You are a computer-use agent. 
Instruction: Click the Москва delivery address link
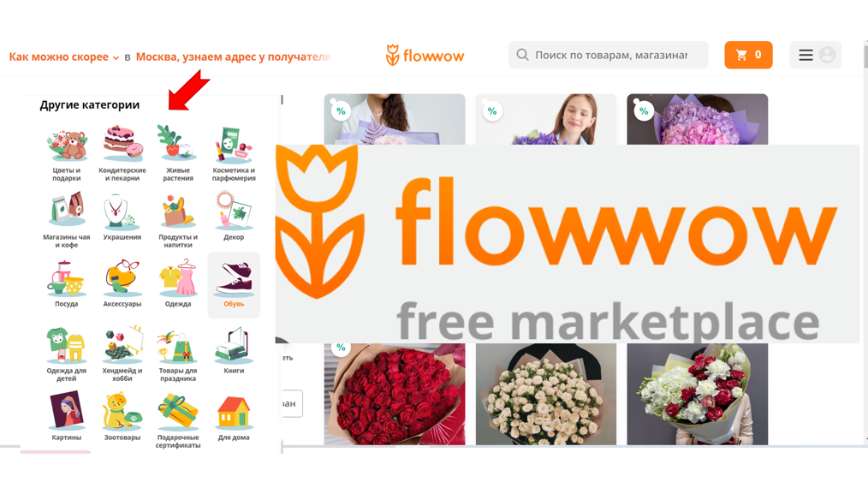(x=233, y=57)
